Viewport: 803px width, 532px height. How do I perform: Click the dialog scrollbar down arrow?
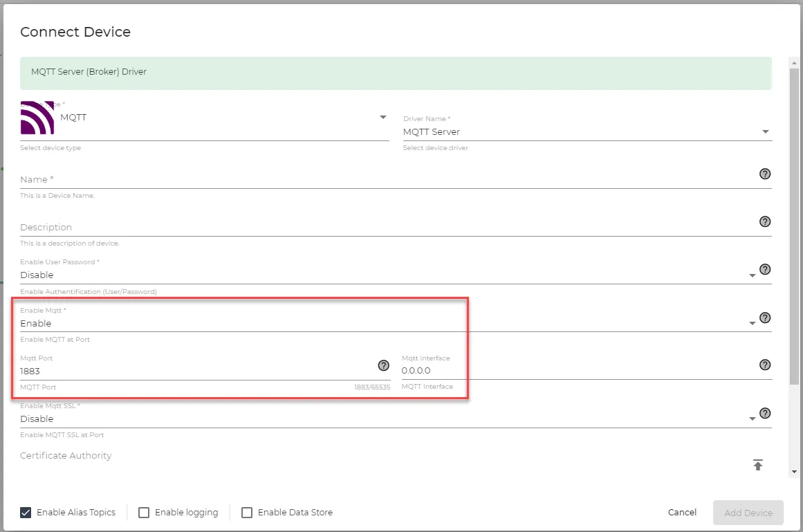tap(794, 472)
